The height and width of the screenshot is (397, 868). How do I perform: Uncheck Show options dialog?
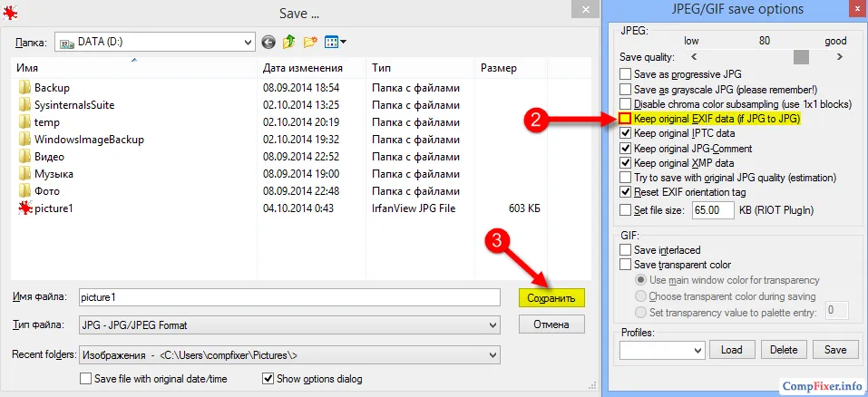268,379
